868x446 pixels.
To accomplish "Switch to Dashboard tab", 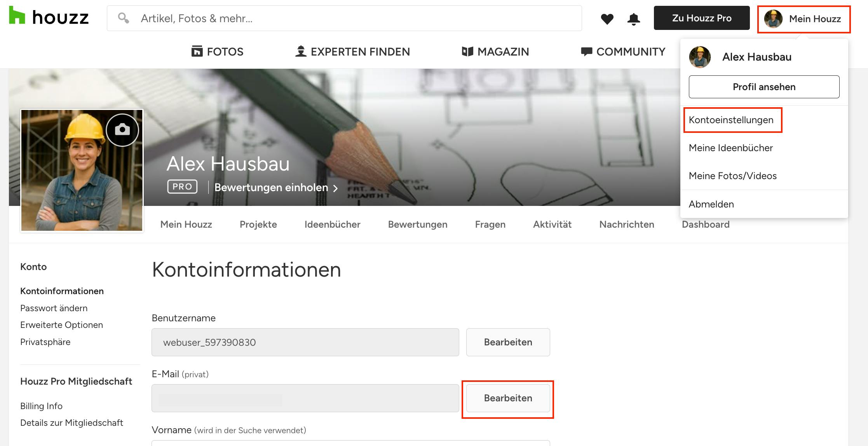I will (706, 224).
